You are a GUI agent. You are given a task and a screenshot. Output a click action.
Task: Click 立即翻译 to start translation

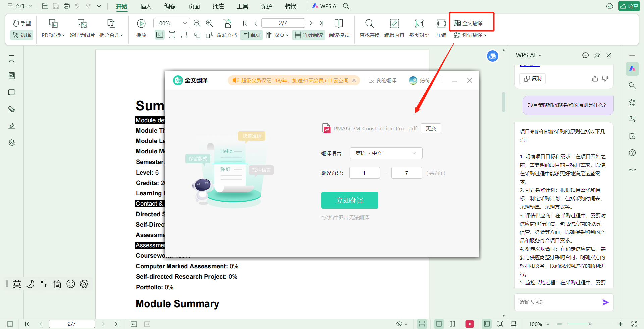[350, 200]
